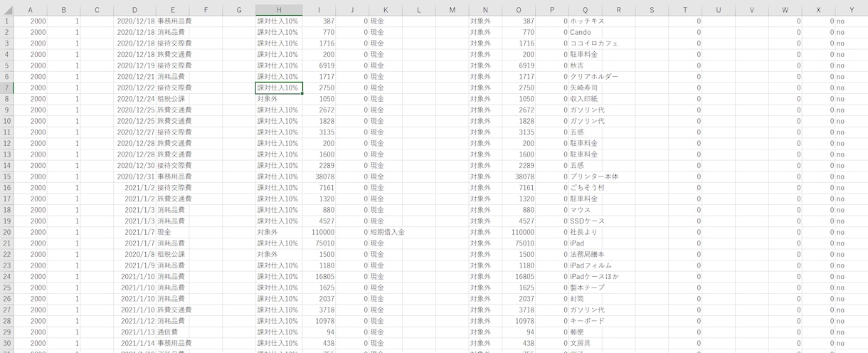Click date cell 2020/12/19

[x=134, y=65]
